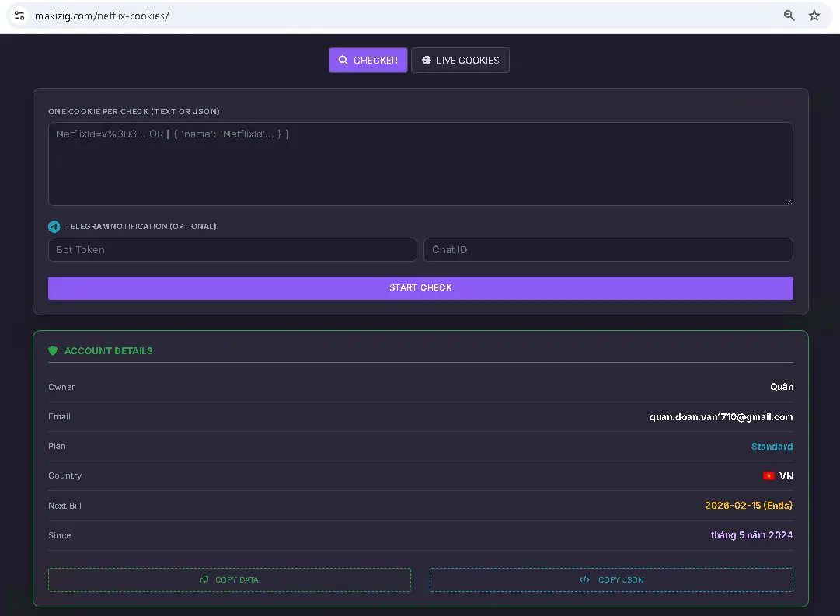Image resolution: width=840 pixels, height=616 pixels.
Task: Click the Telegram logo icon
Action: point(54,227)
